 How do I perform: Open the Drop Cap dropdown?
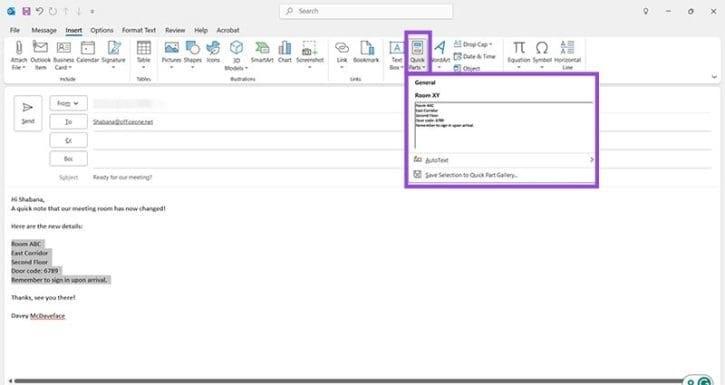point(473,44)
